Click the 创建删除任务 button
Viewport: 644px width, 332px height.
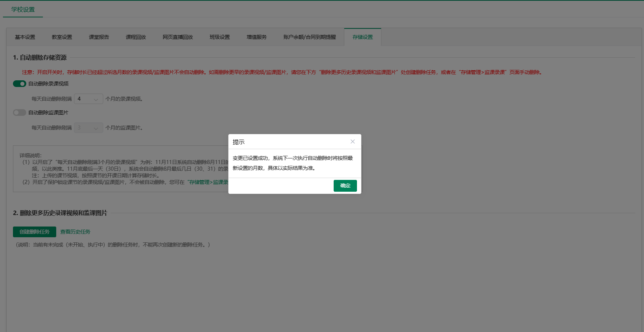pos(34,232)
